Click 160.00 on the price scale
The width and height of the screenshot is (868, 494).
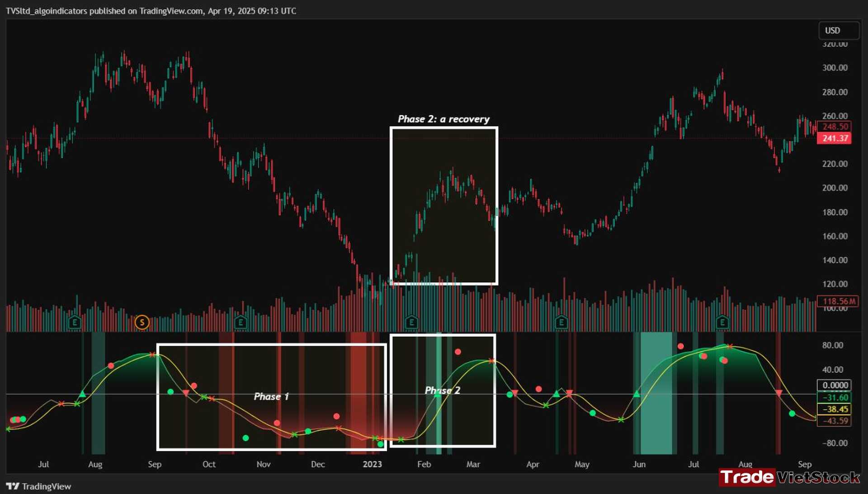click(835, 236)
